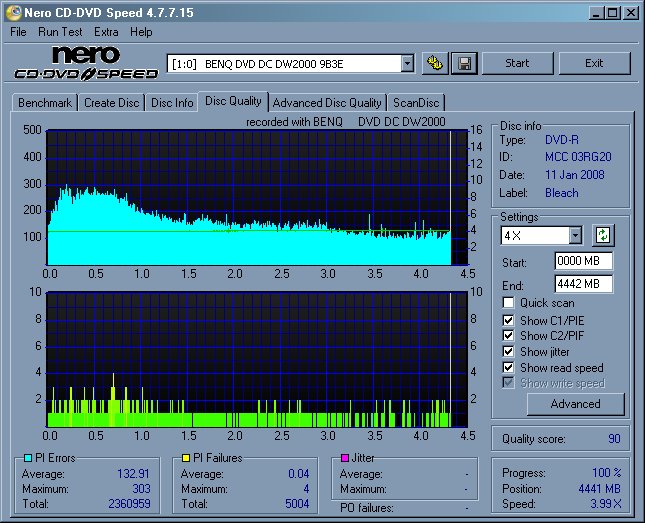
Task: Click the End position 4442 MB field
Action: (583, 284)
